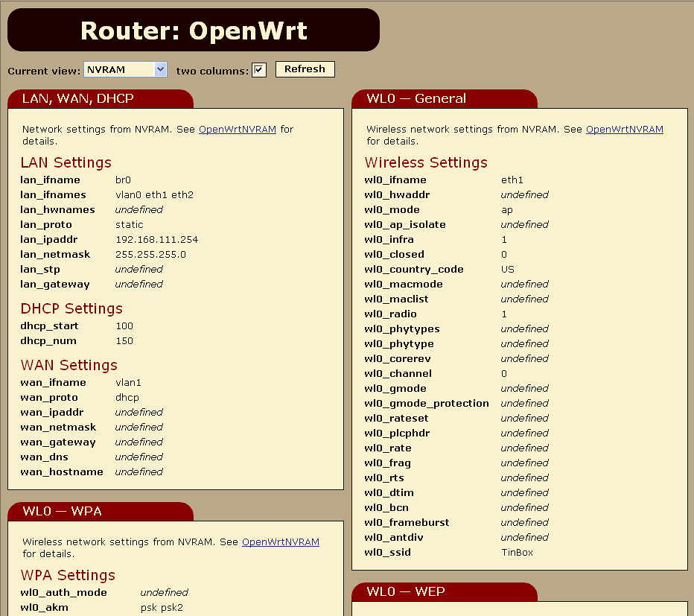Click the WAN Settings heading
Viewport: 694px width, 616px height.
coord(69,365)
